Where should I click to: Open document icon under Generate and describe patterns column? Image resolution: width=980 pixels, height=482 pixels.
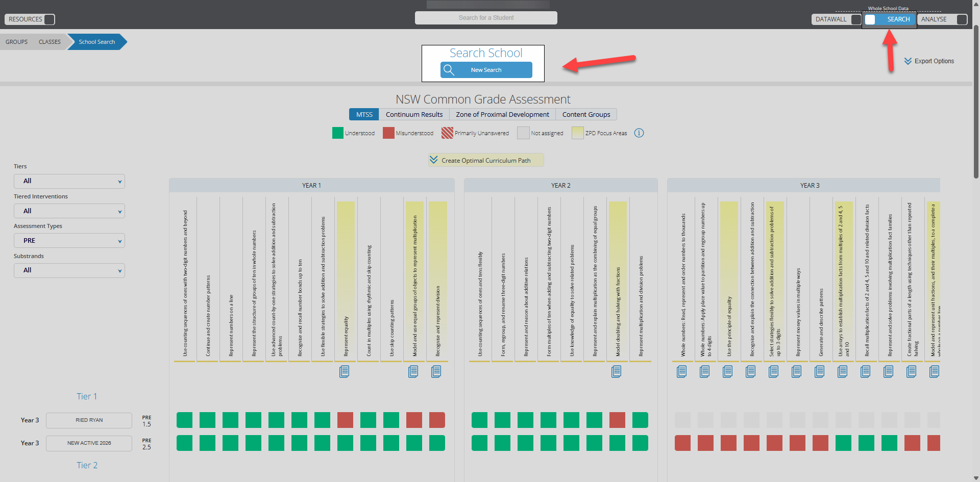click(820, 372)
